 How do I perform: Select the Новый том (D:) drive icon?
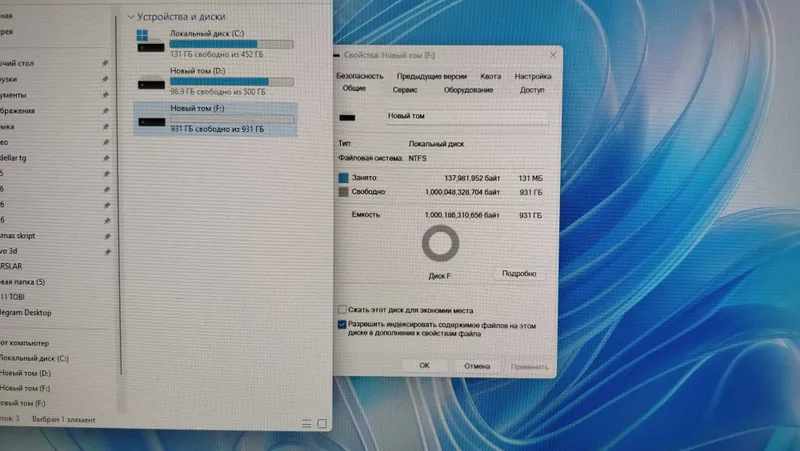pos(152,82)
